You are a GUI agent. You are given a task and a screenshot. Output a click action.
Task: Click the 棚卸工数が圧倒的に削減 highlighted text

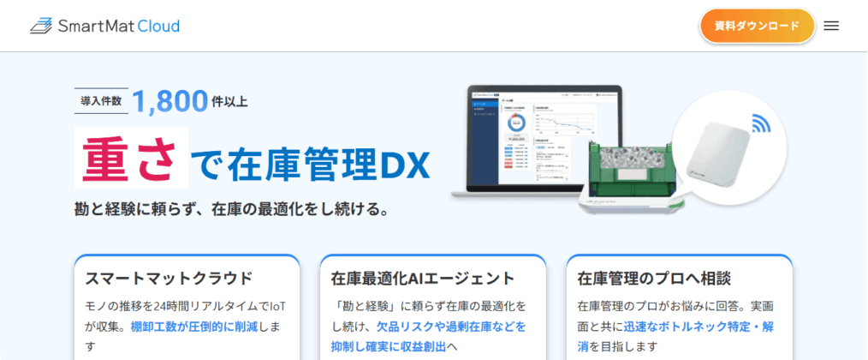coord(194,327)
